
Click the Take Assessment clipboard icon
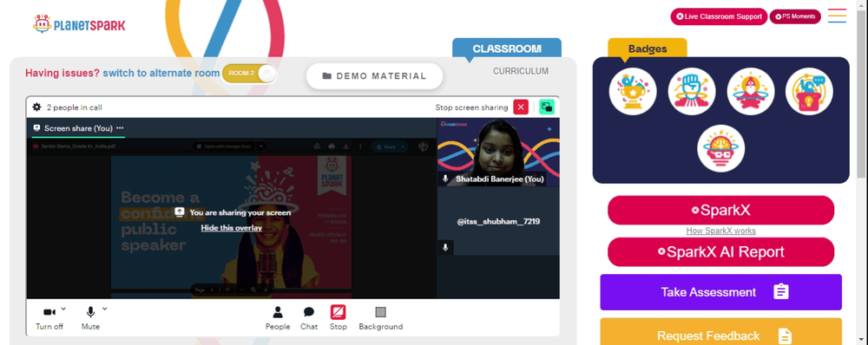[x=780, y=292]
